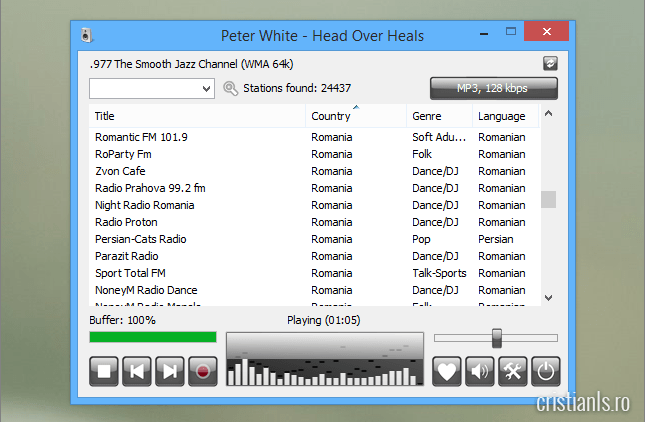Start recording with the red record button
Screen dimensions: 645x422
coord(203,371)
